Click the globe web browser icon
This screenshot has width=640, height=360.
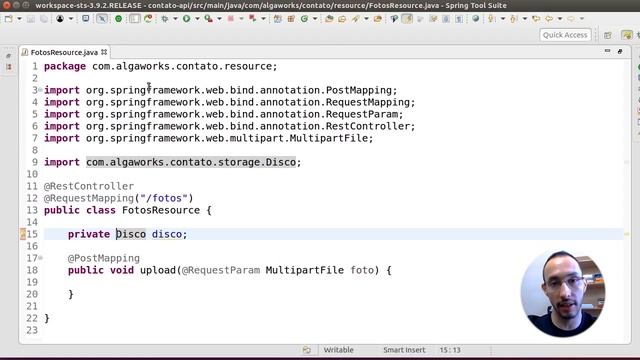pyautogui.click(x=476, y=19)
